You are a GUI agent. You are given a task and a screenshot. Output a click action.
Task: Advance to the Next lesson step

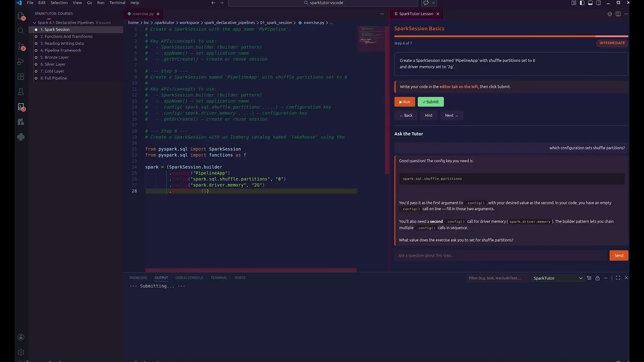pyautogui.click(x=451, y=115)
